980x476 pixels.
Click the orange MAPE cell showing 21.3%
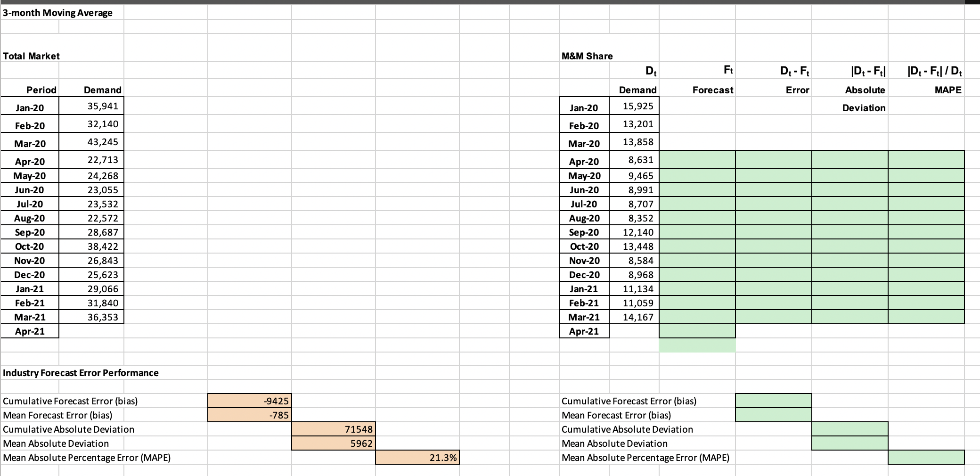pyautogui.click(x=417, y=457)
